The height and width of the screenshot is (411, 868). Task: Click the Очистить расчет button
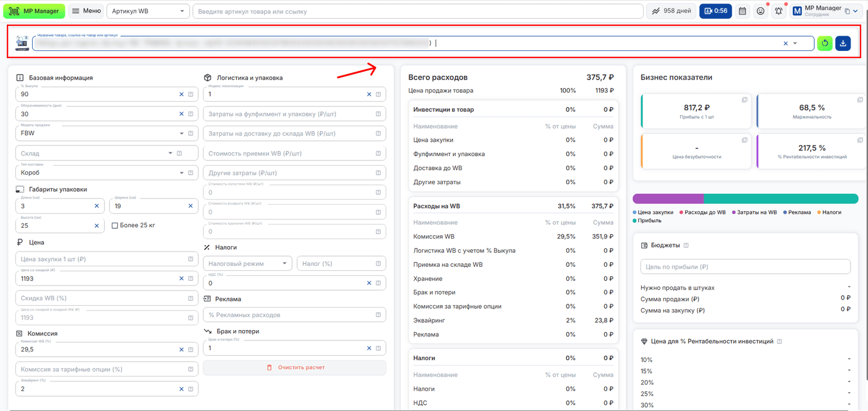pos(294,367)
